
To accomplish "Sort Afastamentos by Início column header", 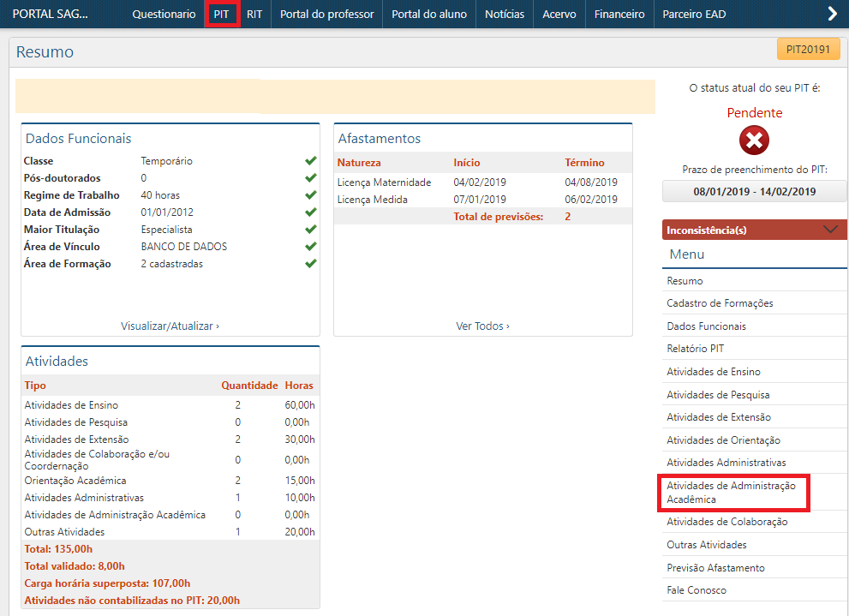I will coord(467,163).
